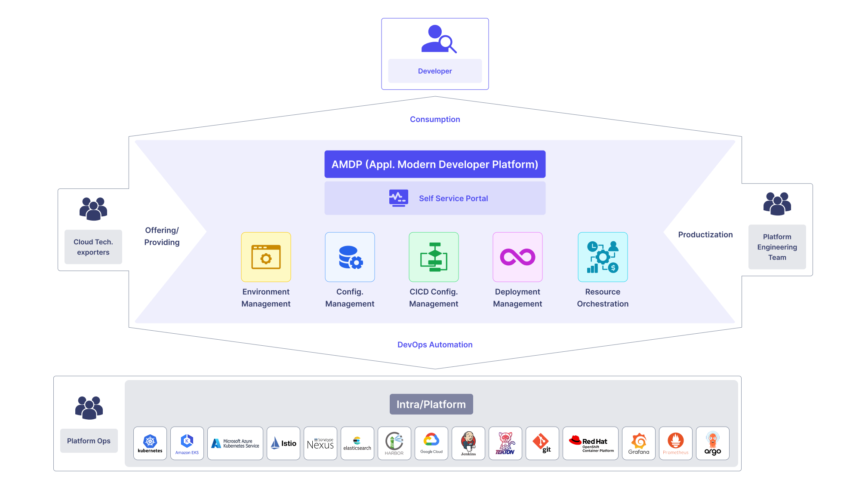Click the Self Service Portal monitor icon

(399, 198)
